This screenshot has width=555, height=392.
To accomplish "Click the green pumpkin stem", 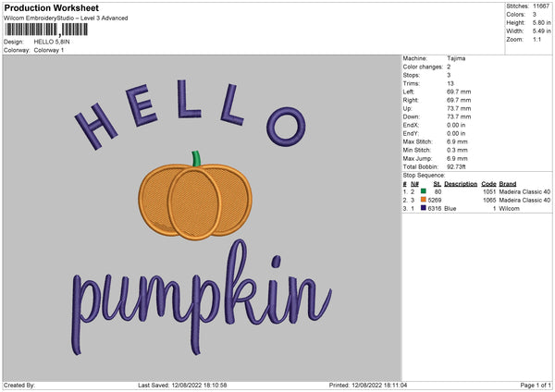I will pos(196,158).
